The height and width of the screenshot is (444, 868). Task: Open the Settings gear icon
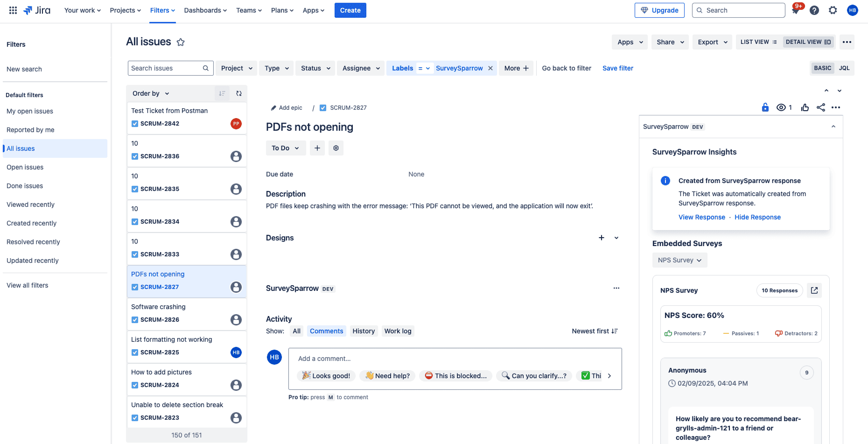click(x=833, y=10)
